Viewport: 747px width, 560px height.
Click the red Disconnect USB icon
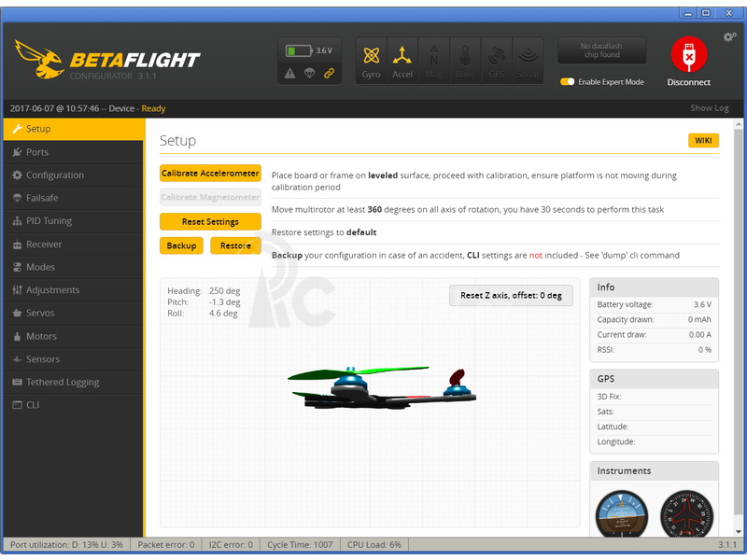click(689, 54)
